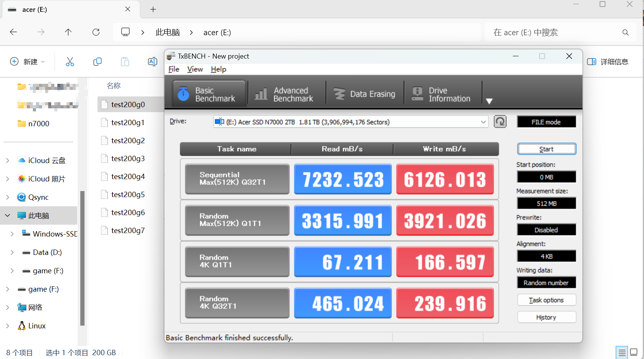This screenshot has width=644, height=359.
Task: Click the navigation pane scrollbar
Action: tap(82, 258)
